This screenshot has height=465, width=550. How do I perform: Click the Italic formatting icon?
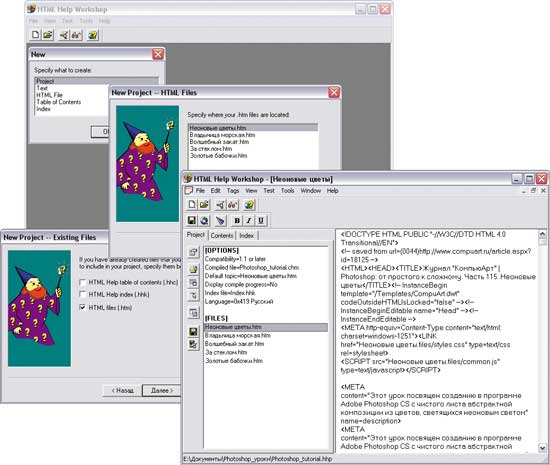[x=249, y=221]
